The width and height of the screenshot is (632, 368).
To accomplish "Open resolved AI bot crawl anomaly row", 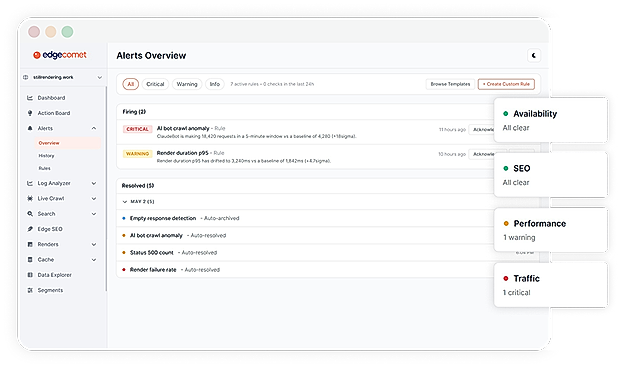I will tap(306, 235).
